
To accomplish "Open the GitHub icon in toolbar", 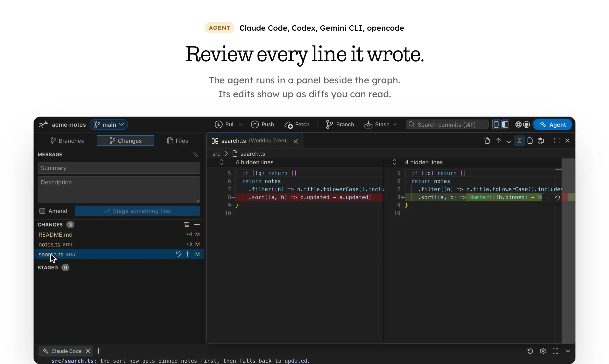I will tap(526, 125).
